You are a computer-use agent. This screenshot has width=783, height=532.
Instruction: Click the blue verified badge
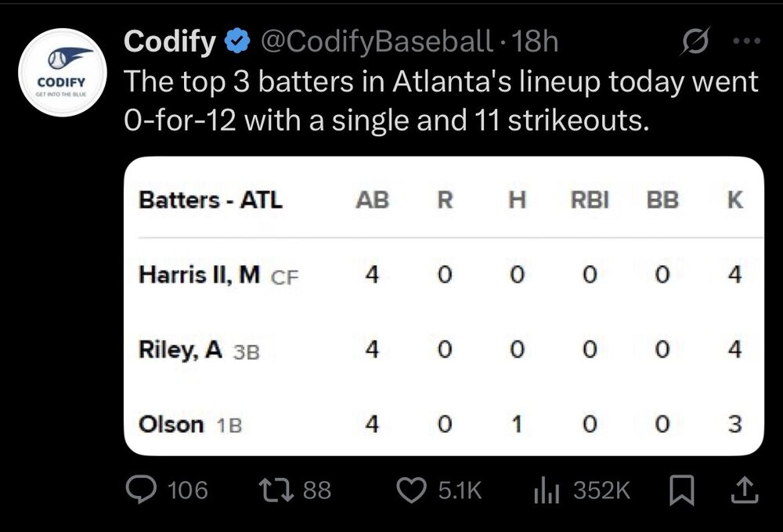pyautogui.click(x=236, y=41)
